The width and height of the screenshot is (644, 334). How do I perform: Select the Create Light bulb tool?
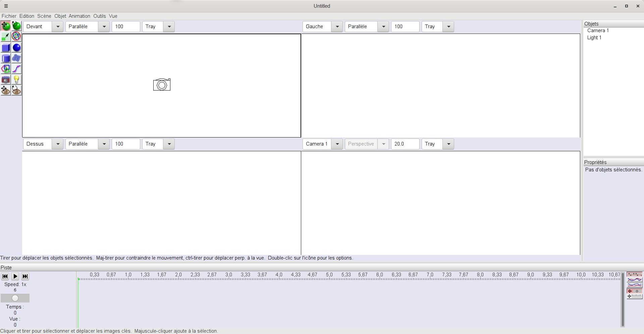pyautogui.click(x=16, y=80)
